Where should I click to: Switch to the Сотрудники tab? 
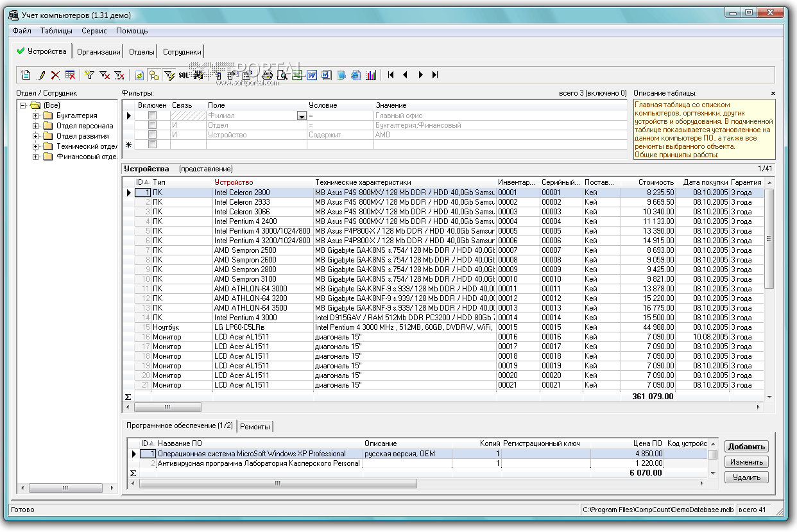point(182,52)
